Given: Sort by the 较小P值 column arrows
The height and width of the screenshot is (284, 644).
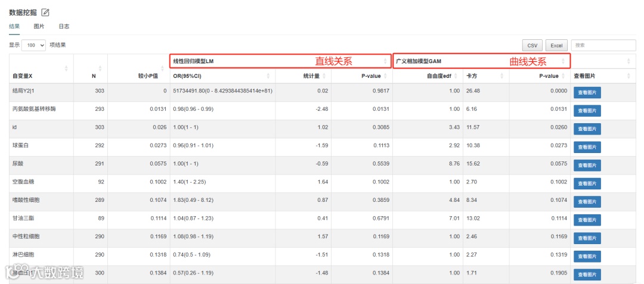Looking at the screenshot, I should click(x=162, y=69).
